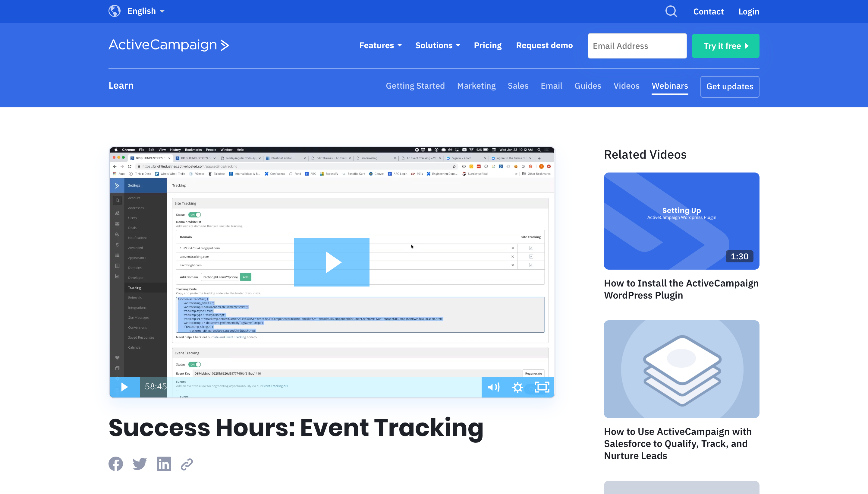Screen dimensions: 868x494
Task: Open the English language dropdown
Action: coord(146,11)
